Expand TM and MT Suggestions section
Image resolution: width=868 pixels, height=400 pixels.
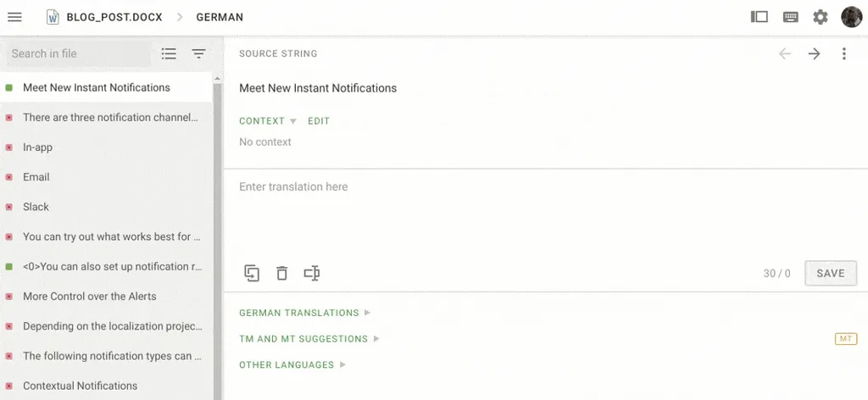point(309,339)
